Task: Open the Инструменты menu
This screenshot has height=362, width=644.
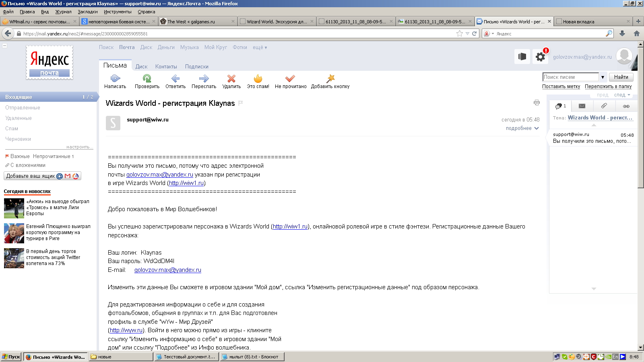Action: click(118, 12)
